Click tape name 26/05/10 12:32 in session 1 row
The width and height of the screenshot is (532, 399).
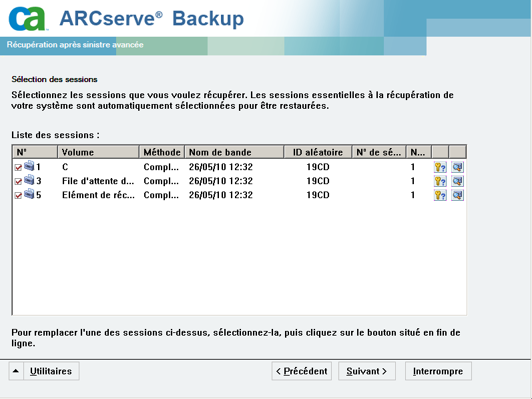point(221,167)
